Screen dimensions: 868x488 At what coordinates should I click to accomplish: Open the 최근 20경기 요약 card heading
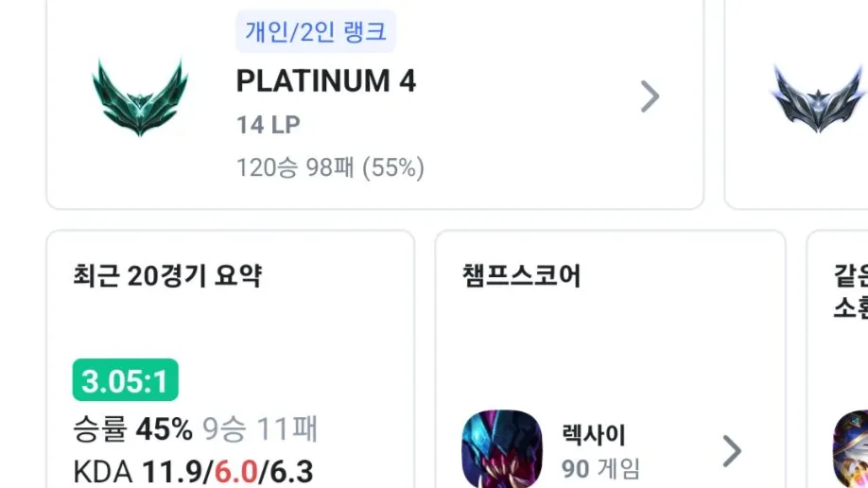click(167, 276)
